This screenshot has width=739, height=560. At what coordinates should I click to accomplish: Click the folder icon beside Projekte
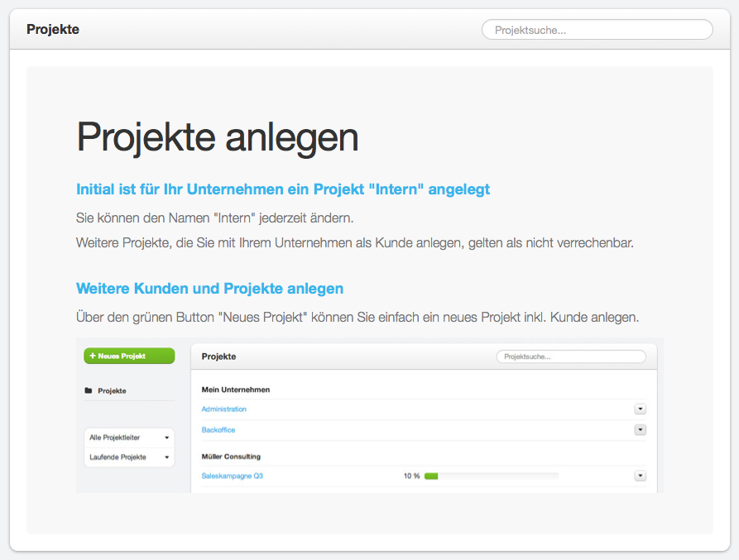pos(88,390)
